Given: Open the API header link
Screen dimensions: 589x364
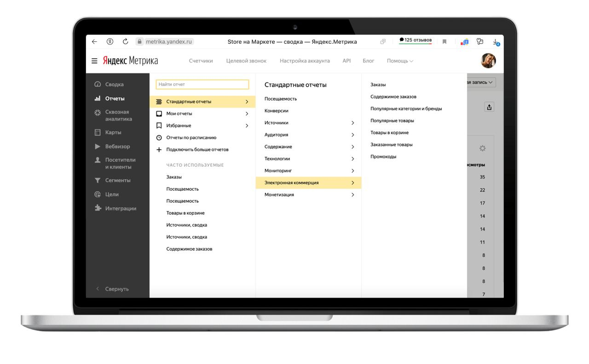Looking at the screenshot, I should pos(346,61).
